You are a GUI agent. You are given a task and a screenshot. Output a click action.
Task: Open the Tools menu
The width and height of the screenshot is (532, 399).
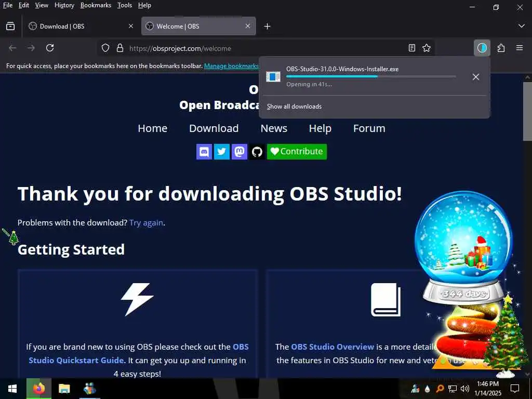(x=125, y=5)
